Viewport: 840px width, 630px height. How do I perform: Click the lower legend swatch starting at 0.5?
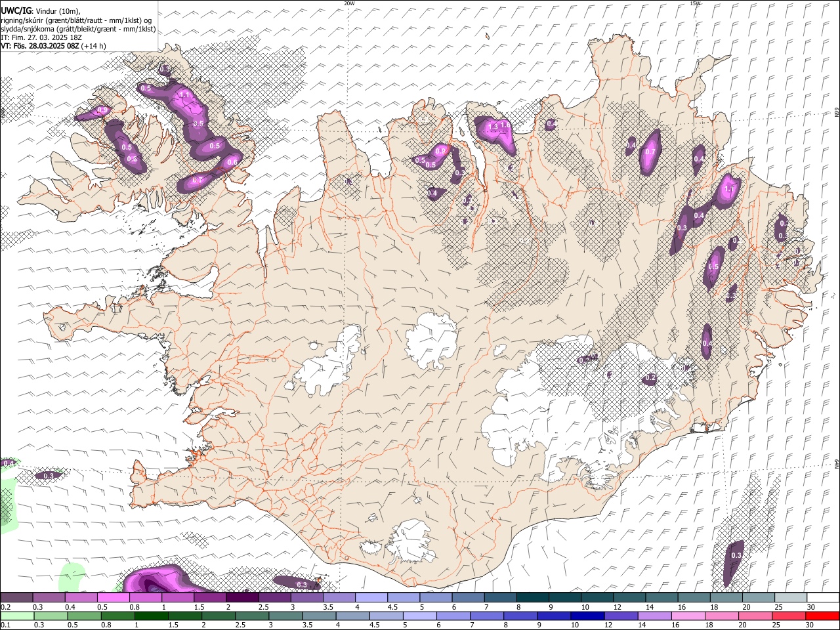[x=85, y=616]
